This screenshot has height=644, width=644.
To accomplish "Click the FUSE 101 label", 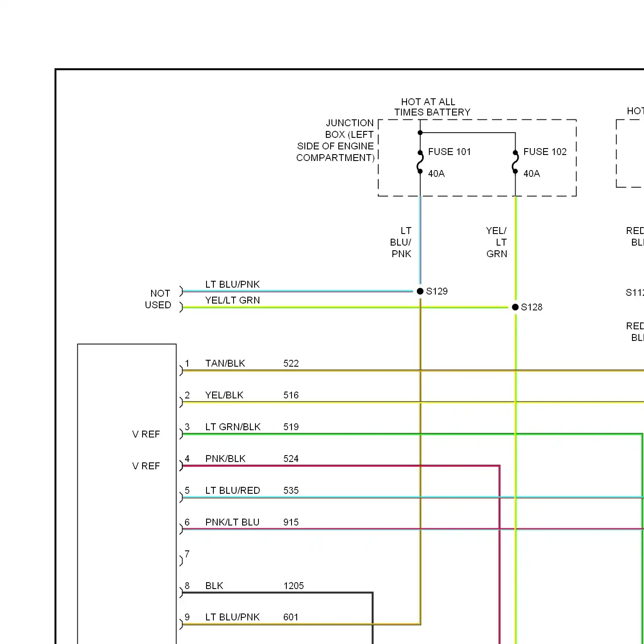I will pyautogui.click(x=449, y=152).
